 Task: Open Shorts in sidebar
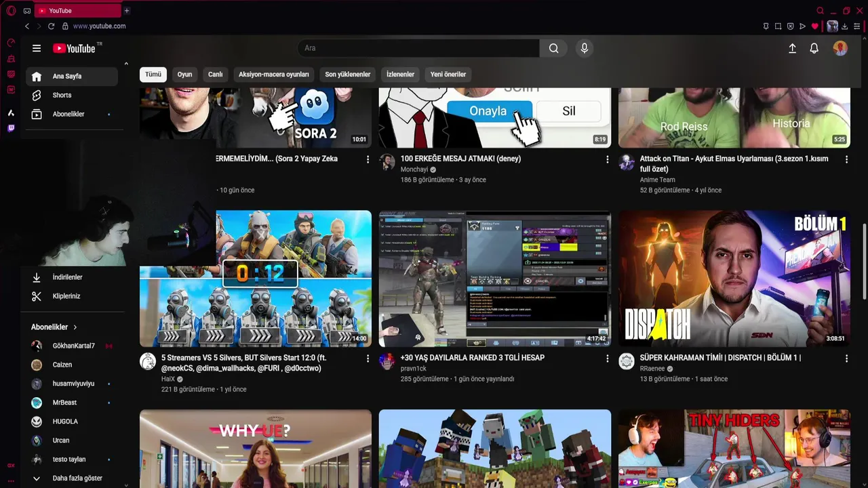(72, 96)
